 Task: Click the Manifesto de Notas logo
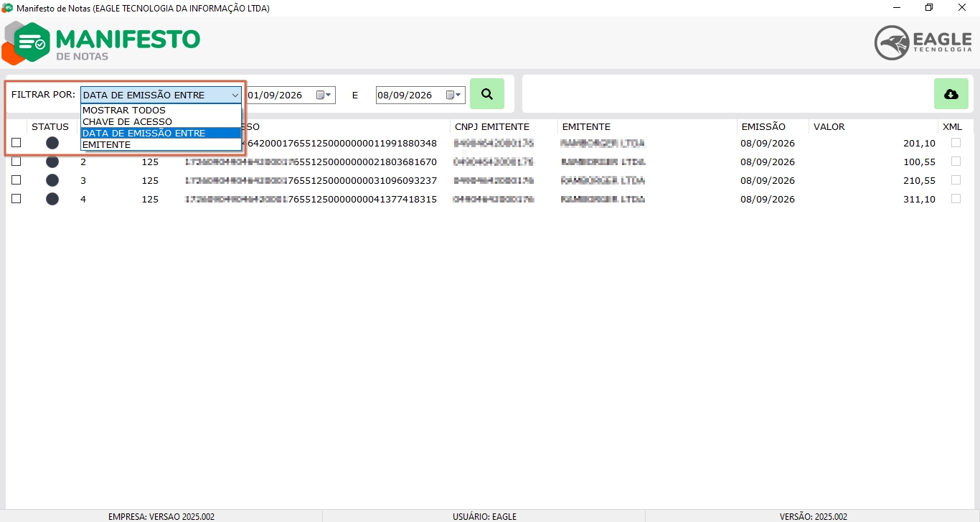point(101,42)
